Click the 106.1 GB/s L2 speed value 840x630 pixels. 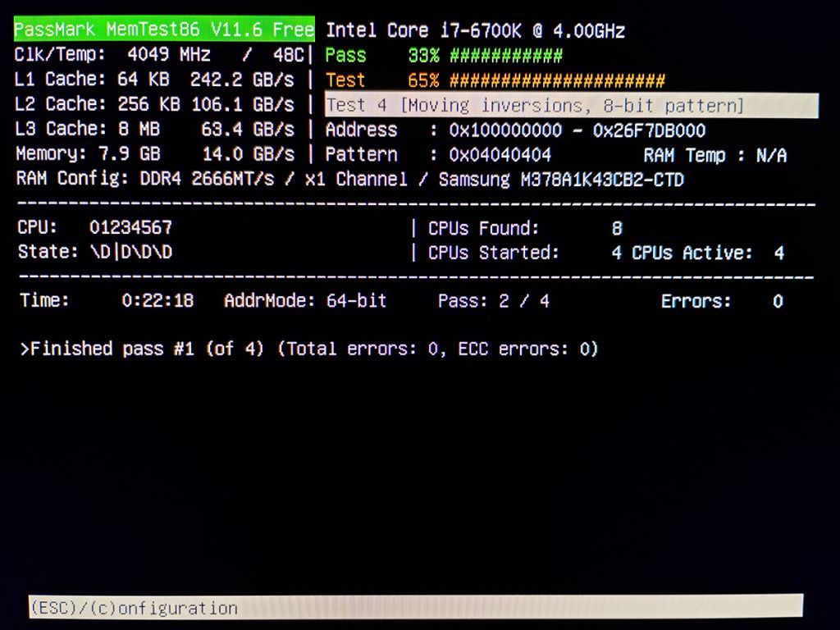[243, 104]
